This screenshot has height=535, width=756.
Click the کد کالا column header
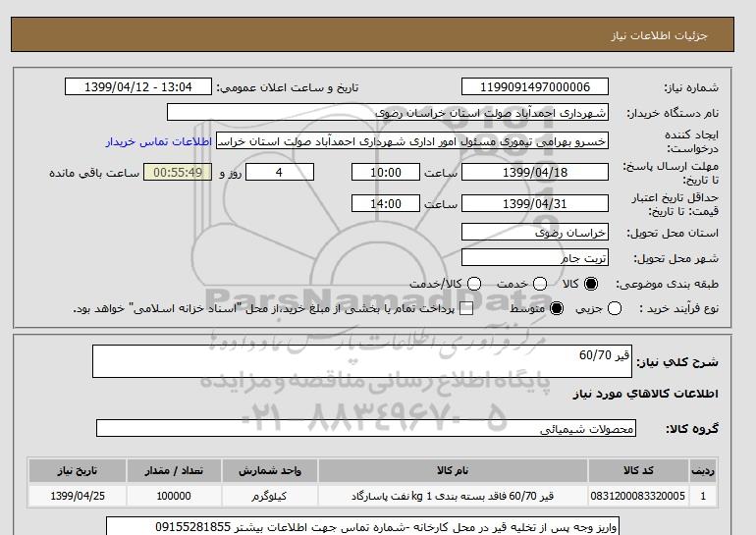638,470
